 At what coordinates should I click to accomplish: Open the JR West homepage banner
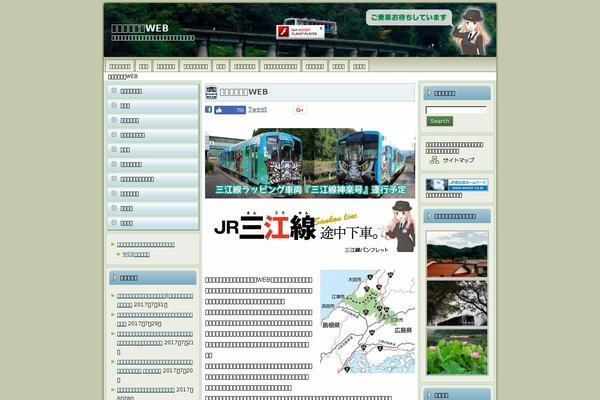(x=457, y=185)
